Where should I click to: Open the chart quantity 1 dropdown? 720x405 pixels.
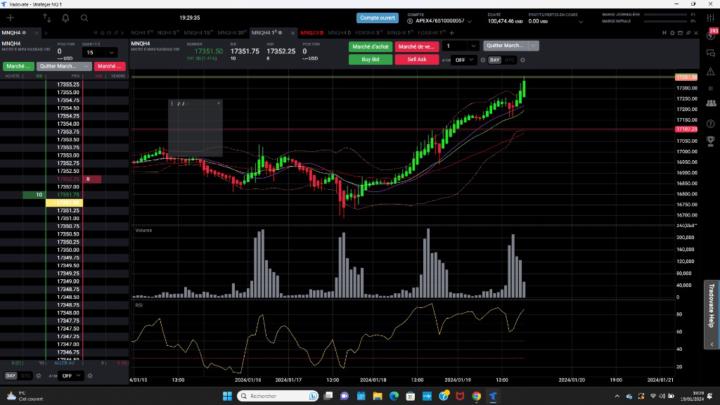(461, 46)
